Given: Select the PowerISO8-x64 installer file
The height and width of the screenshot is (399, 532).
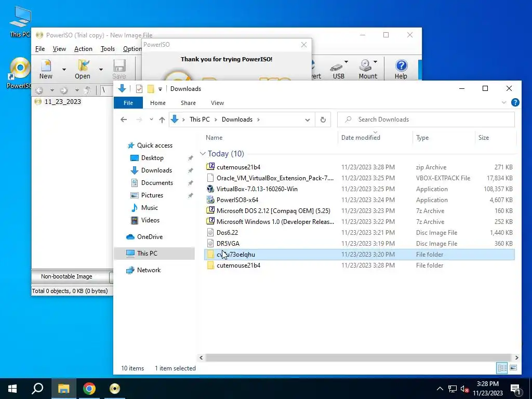Looking at the screenshot, I should coord(360,200).
